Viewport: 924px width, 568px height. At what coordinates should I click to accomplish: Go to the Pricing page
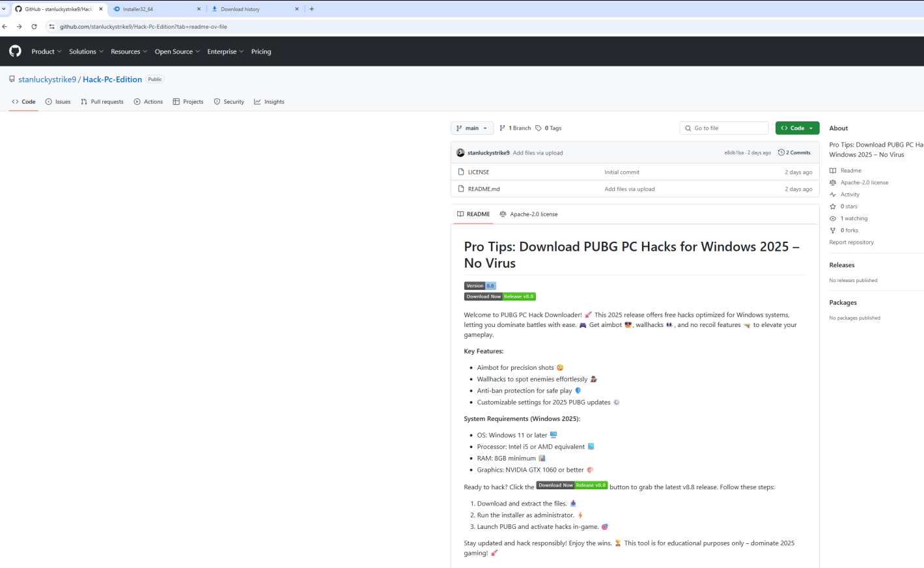pyautogui.click(x=261, y=51)
